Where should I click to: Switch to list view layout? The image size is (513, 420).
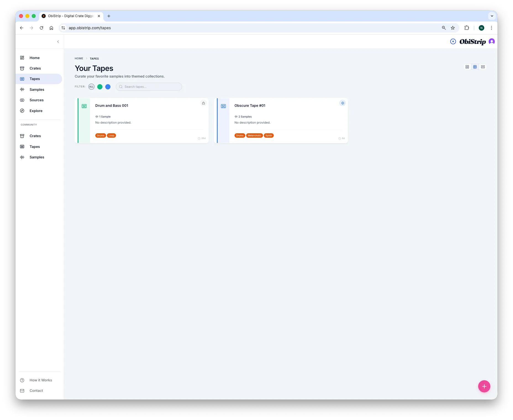(x=483, y=67)
